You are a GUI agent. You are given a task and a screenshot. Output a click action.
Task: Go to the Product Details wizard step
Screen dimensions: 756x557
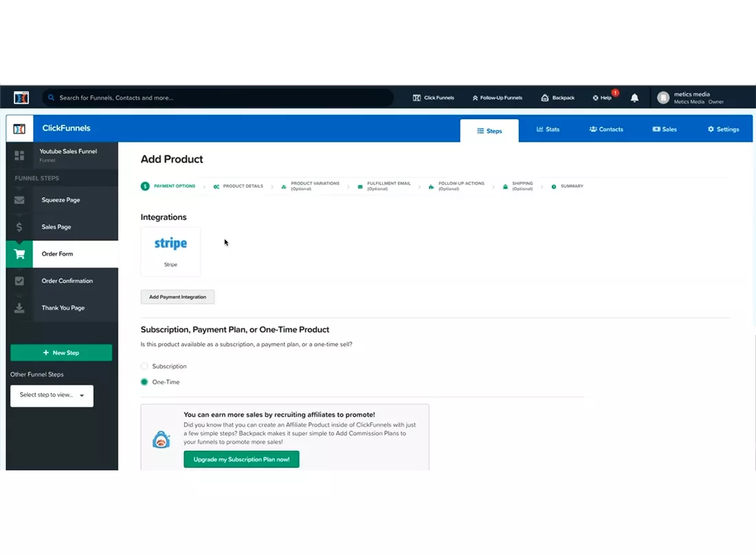(x=243, y=186)
